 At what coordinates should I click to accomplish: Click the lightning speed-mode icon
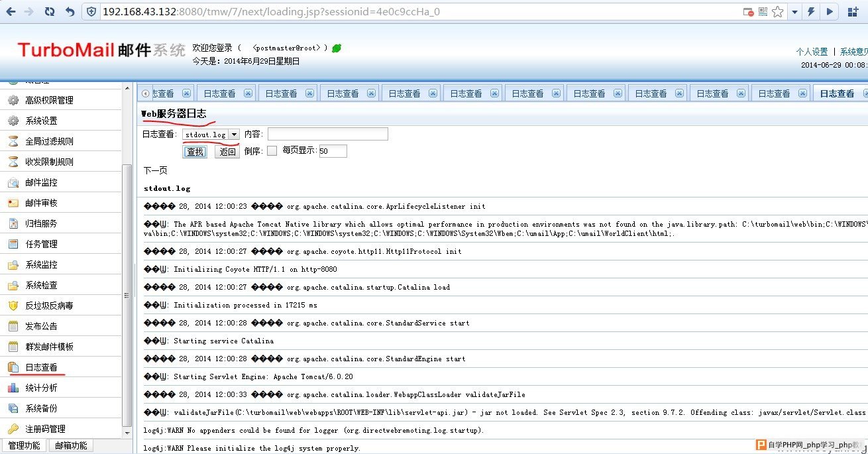tap(811, 12)
